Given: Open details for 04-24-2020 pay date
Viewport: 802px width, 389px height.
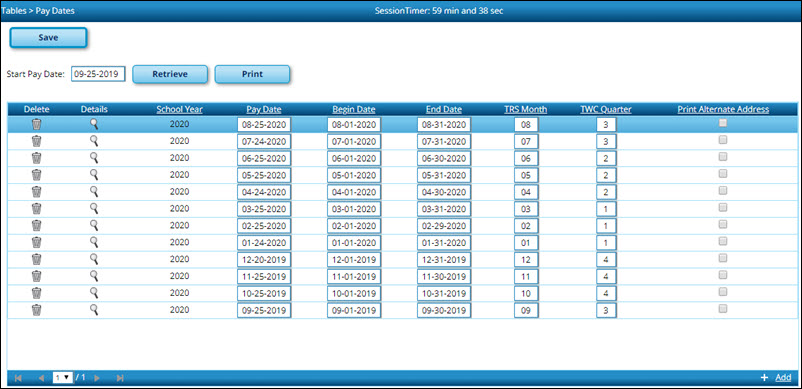Looking at the screenshot, I should [x=94, y=191].
